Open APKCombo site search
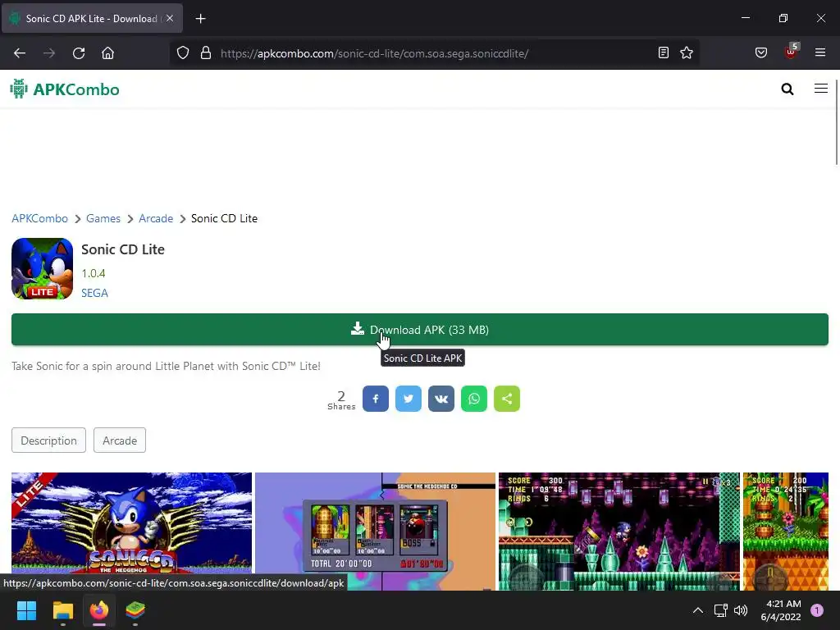840x630 pixels. pyautogui.click(x=787, y=89)
